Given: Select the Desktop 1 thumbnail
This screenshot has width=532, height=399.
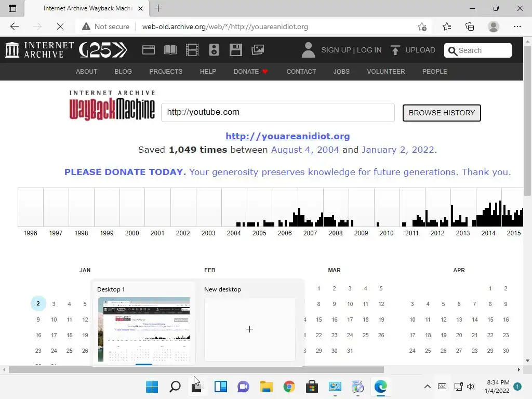Looking at the screenshot, I should coord(144,329).
